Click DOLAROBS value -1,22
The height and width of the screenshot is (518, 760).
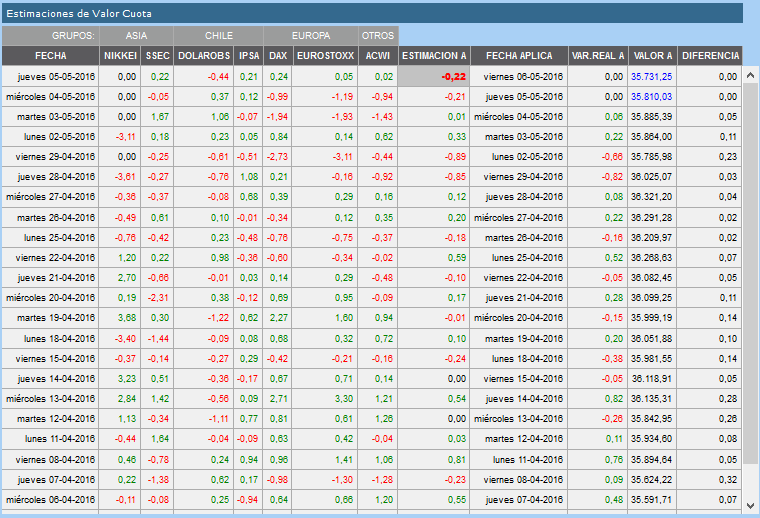(218, 318)
